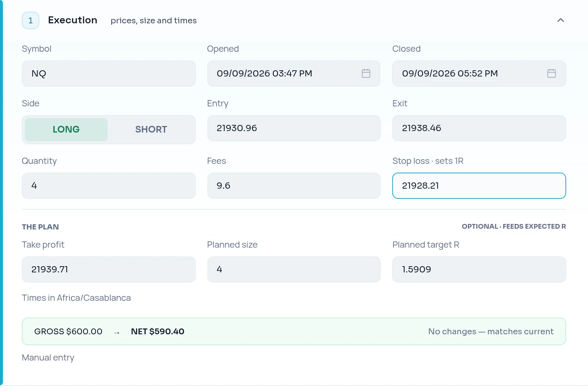Screen dimensions: 588x386
Task: Click the Execution section heading
Action: (x=72, y=20)
